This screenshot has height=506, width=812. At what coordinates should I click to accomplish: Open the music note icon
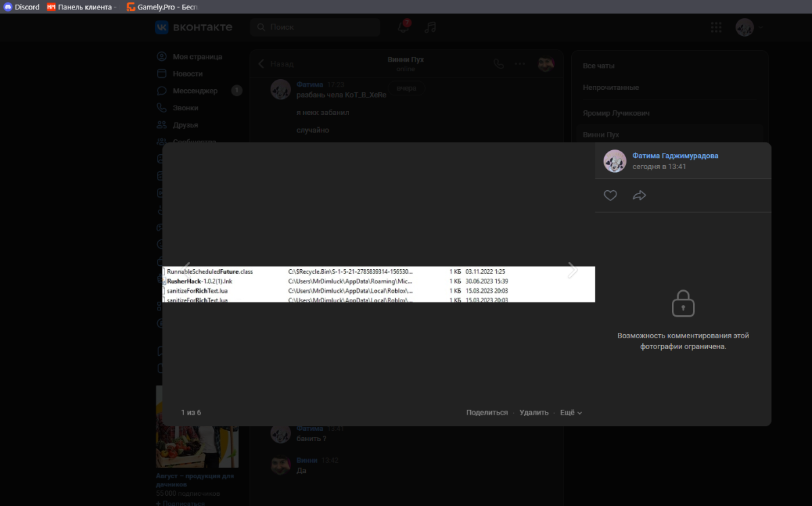coord(430,28)
